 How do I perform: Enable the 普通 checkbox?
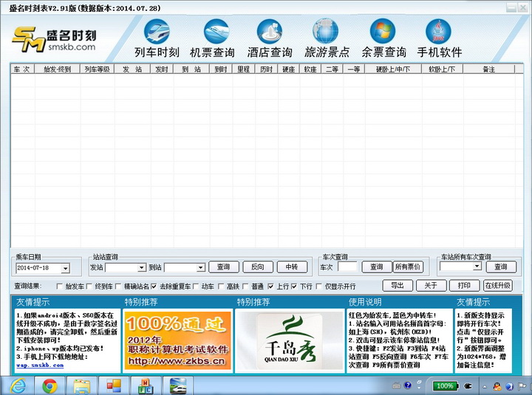pyautogui.click(x=245, y=286)
